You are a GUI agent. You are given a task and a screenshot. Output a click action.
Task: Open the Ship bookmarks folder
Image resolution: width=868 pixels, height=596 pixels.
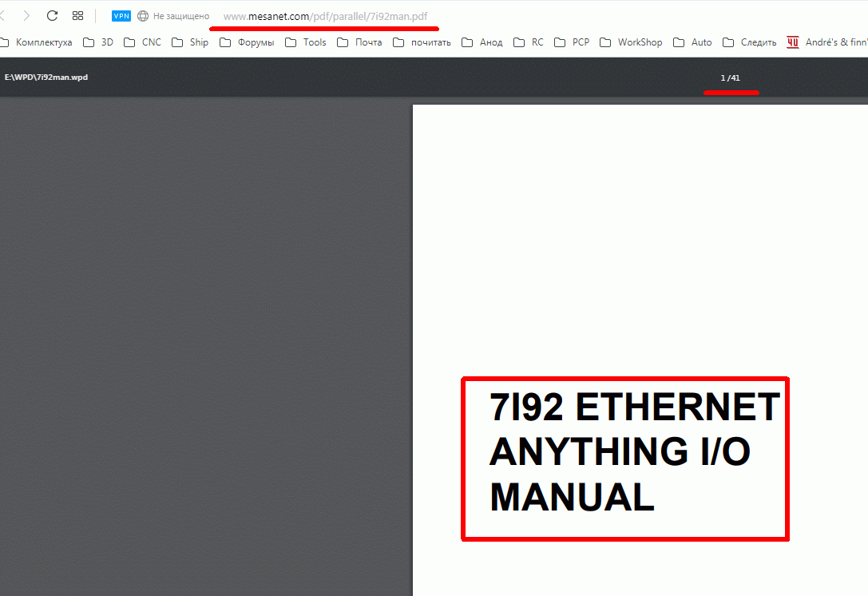[190, 42]
